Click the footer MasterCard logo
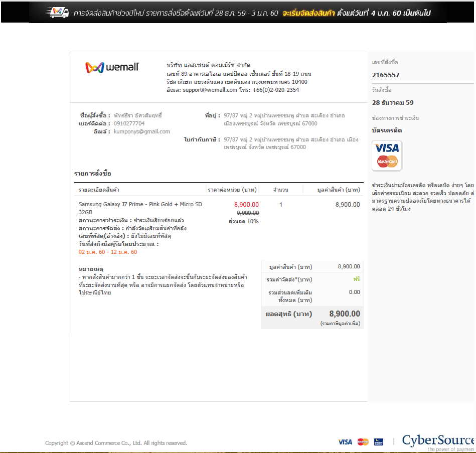 (363, 442)
